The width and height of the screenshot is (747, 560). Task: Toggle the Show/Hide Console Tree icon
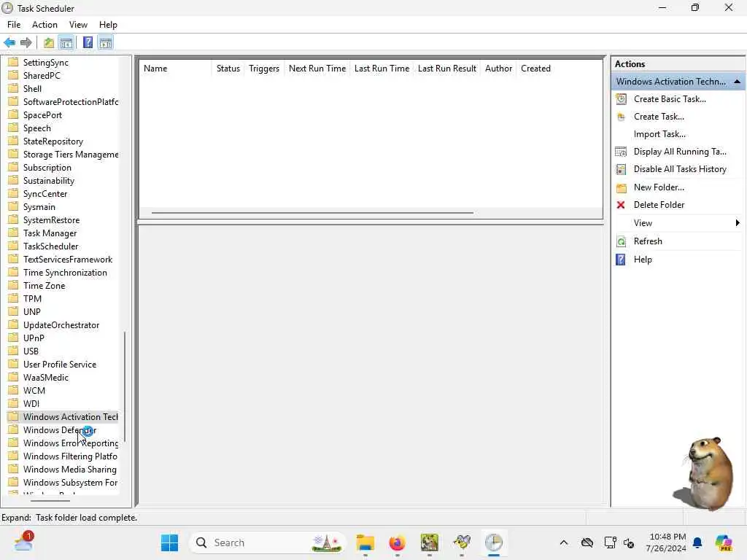66,42
